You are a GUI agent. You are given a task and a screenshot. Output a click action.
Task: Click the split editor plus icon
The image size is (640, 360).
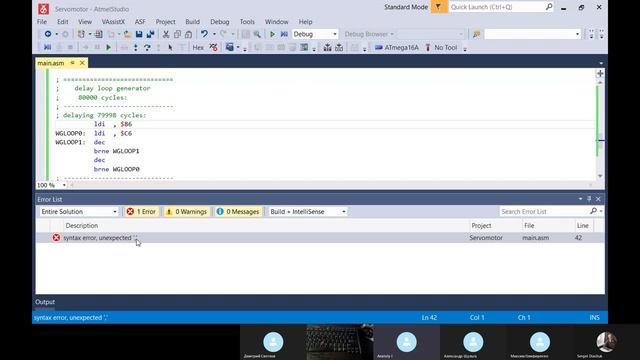[600, 73]
